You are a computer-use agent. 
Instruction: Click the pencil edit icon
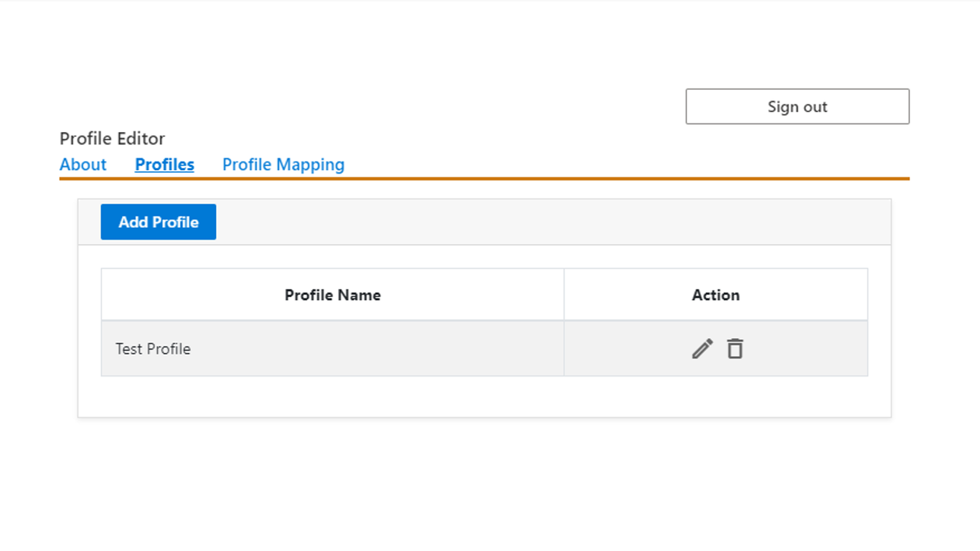pos(702,349)
